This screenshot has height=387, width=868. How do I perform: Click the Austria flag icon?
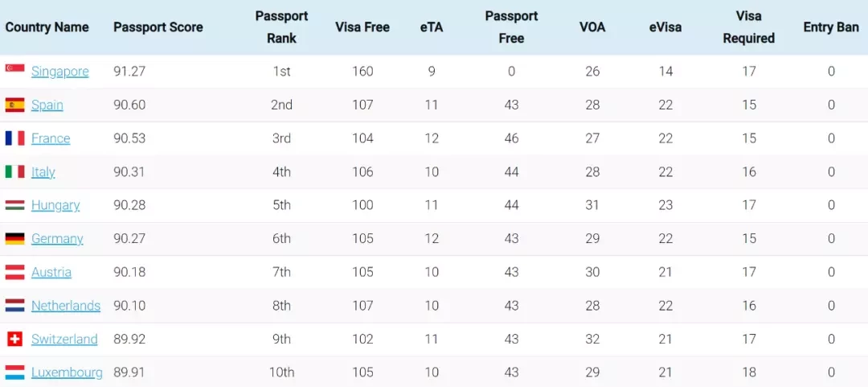coord(15,272)
